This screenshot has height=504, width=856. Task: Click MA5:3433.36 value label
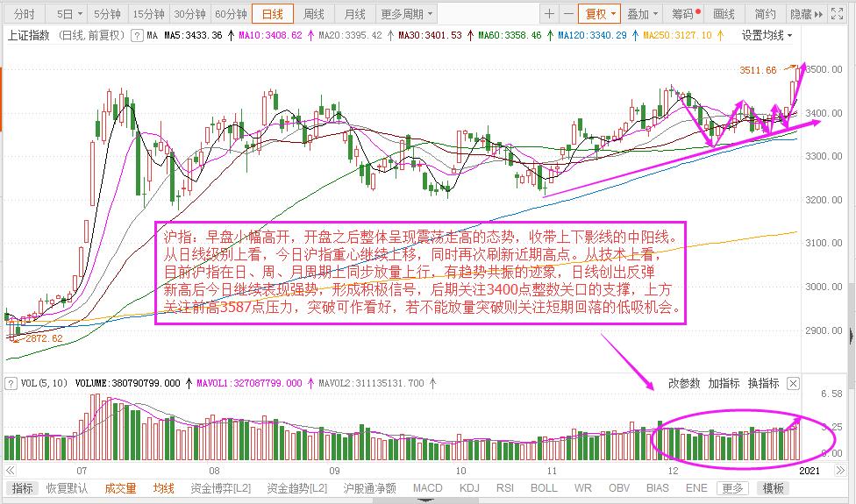coord(193,35)
